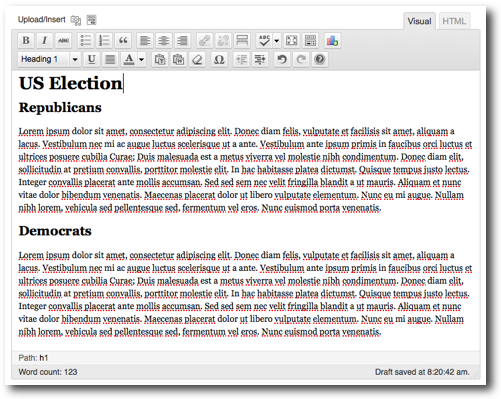Image resolution: width=501 pixels, height=399 pixels.
Task: Redo the last undone edit
Action: pos(301,59)
